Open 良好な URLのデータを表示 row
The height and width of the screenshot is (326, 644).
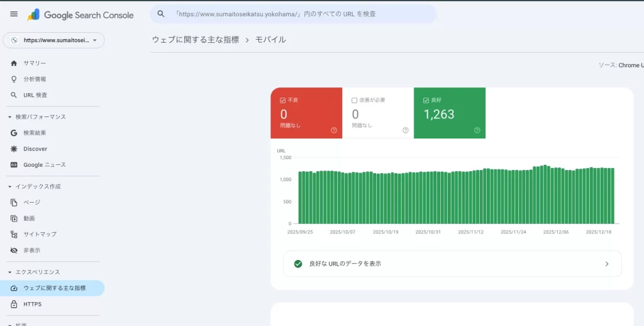[x=452, y=264]
